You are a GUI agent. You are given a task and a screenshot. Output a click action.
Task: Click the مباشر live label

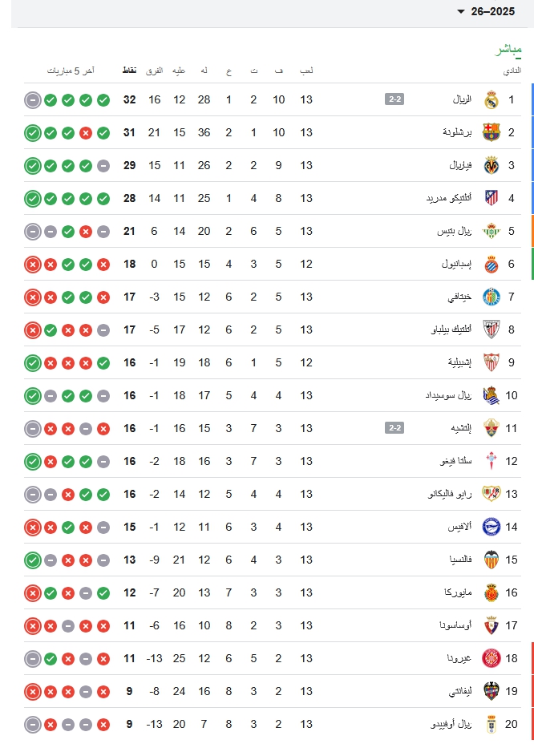(x=508, y=51)
